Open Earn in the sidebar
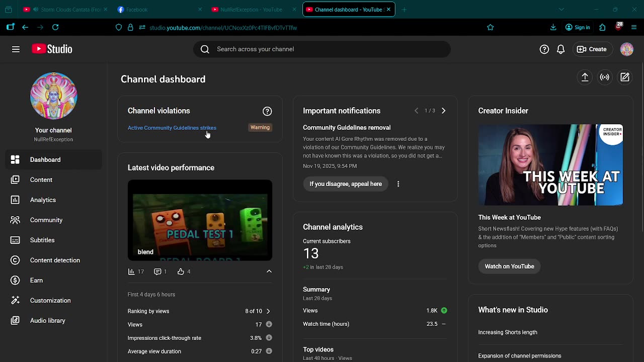 [53, 281]
